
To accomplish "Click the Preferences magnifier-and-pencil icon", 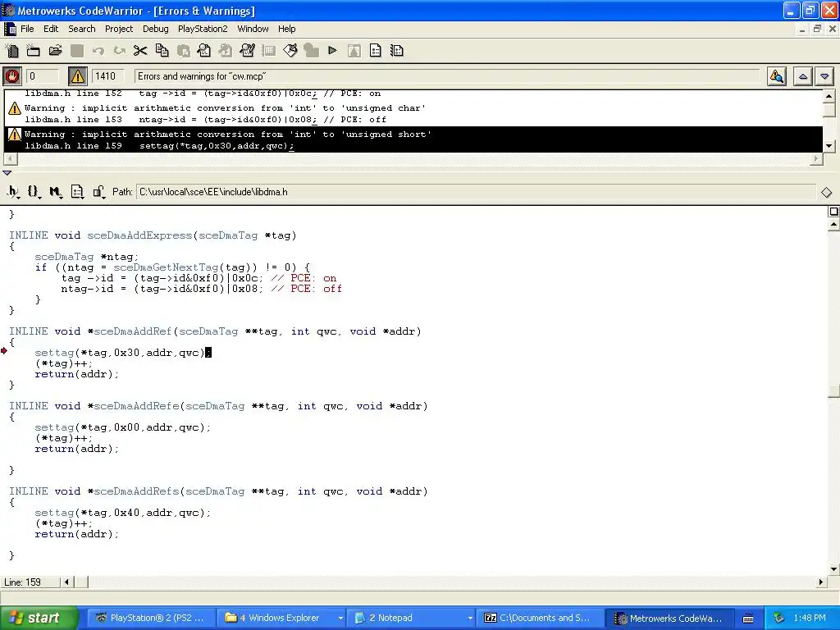I will [x=247, y=51].
